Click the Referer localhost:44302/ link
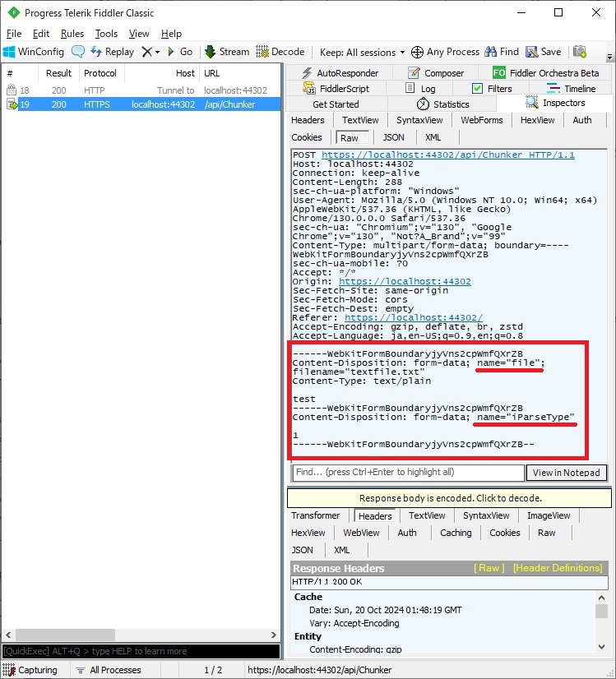This screenshot has width=616, height=679. point(413,317)
